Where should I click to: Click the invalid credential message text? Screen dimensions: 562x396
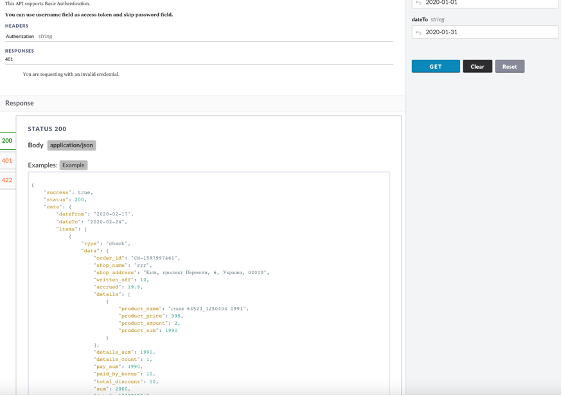click(71, 74)
